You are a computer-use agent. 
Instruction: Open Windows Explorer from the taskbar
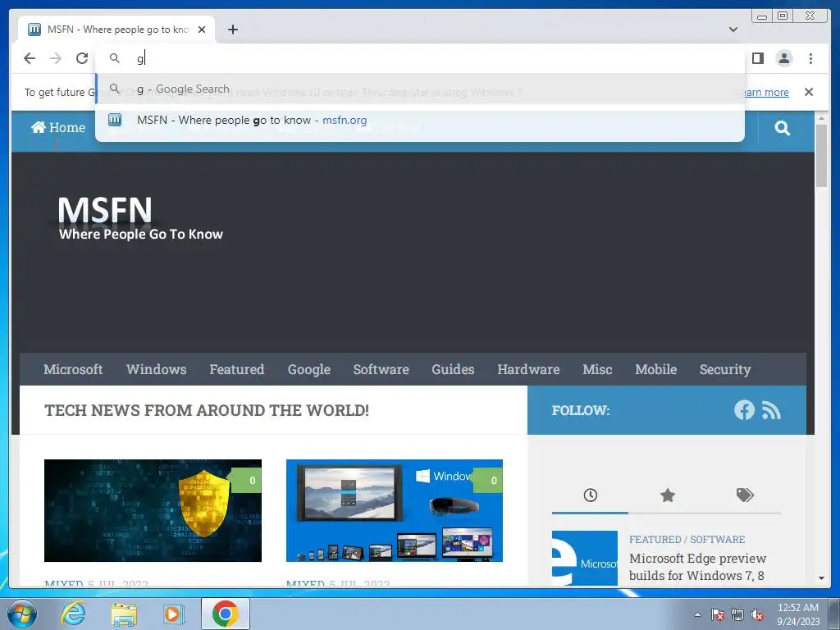[124, 614]
